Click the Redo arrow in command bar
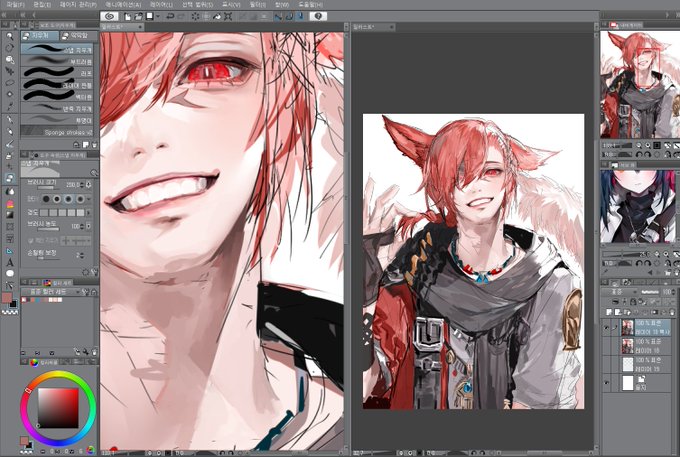 181,16
